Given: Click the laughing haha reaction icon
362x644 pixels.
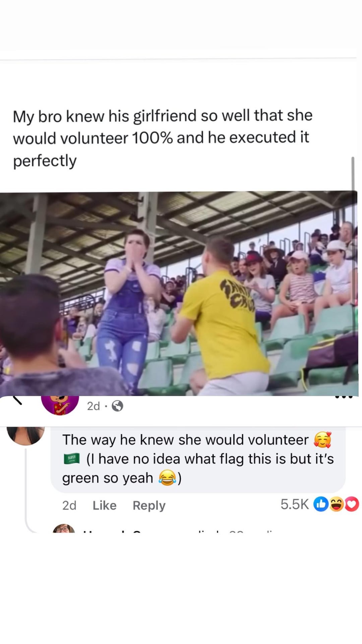Looking at the screenshot, I should [336, 504].
